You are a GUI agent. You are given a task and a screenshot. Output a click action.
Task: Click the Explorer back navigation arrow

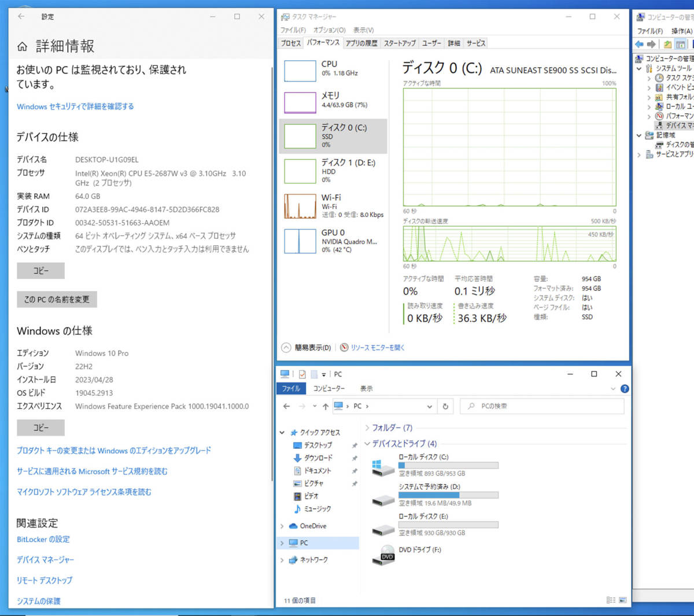point(286,407)
